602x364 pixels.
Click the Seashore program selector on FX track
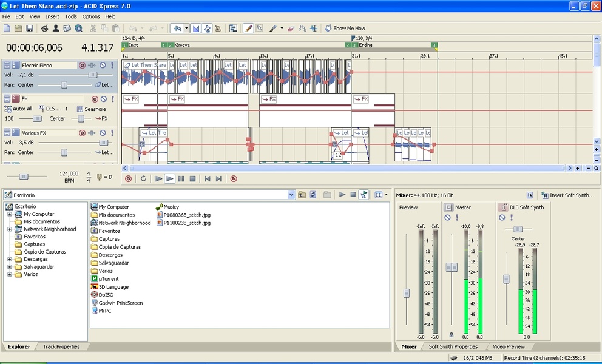[92, 109]
